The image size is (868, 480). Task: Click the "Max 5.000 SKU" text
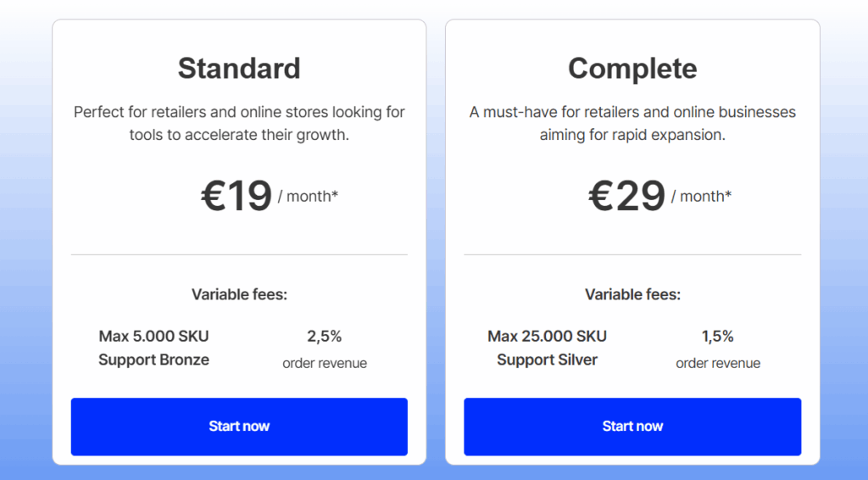(153, 336)
